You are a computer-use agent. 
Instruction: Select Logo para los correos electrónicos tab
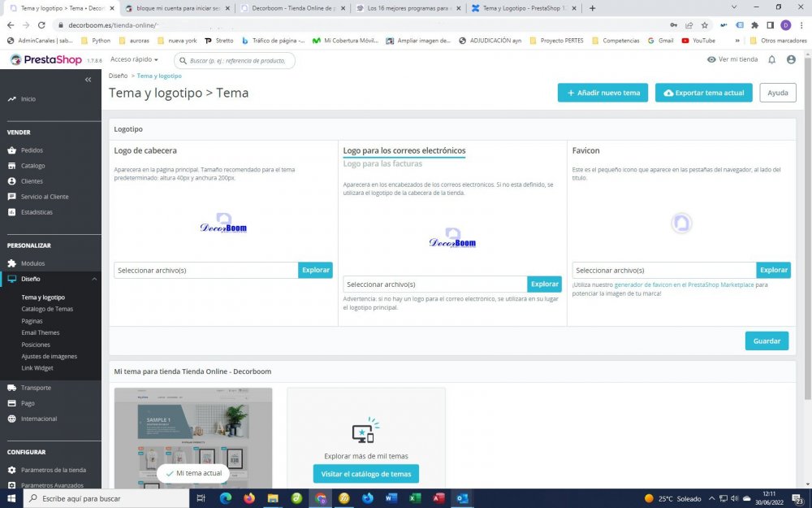404,151
